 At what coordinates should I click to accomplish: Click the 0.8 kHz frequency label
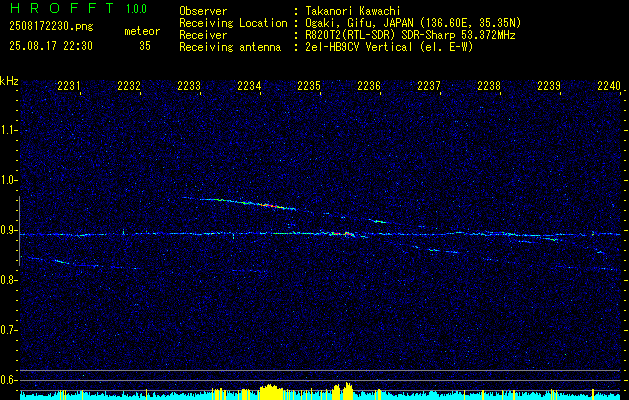pyautogui.click(x=8, y=280)
